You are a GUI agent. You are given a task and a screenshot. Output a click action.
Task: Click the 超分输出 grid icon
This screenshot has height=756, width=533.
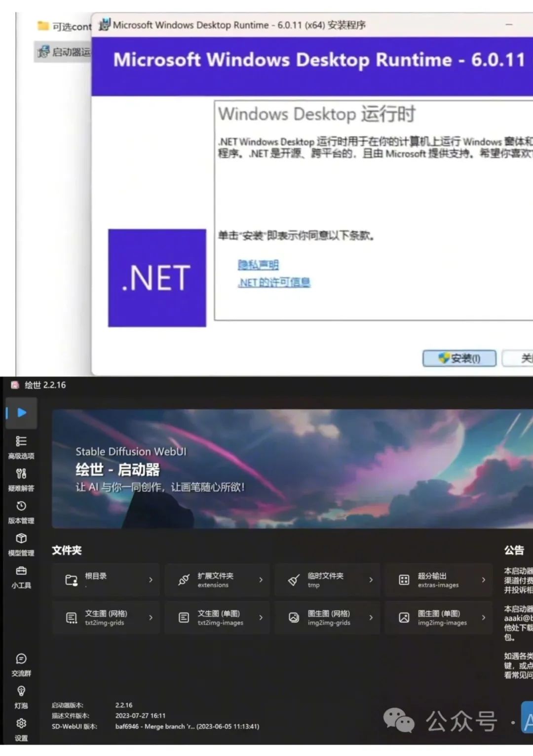(404, 580)
